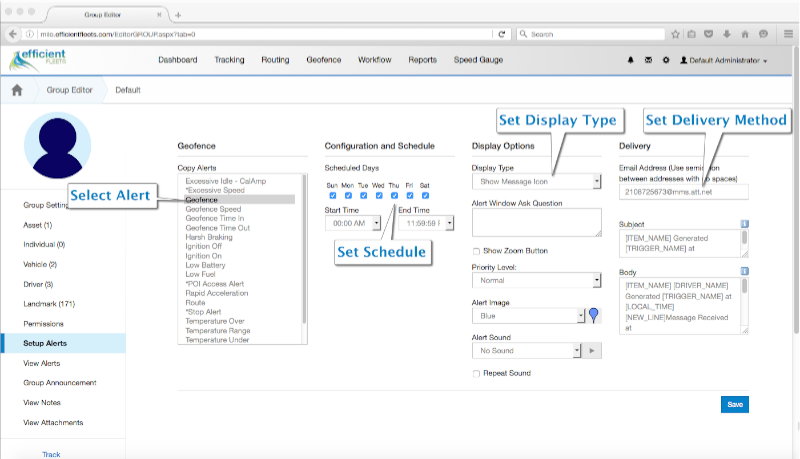
Task: Click the Subject info icon
Action: pyautogui.click(x=744, y=224)
